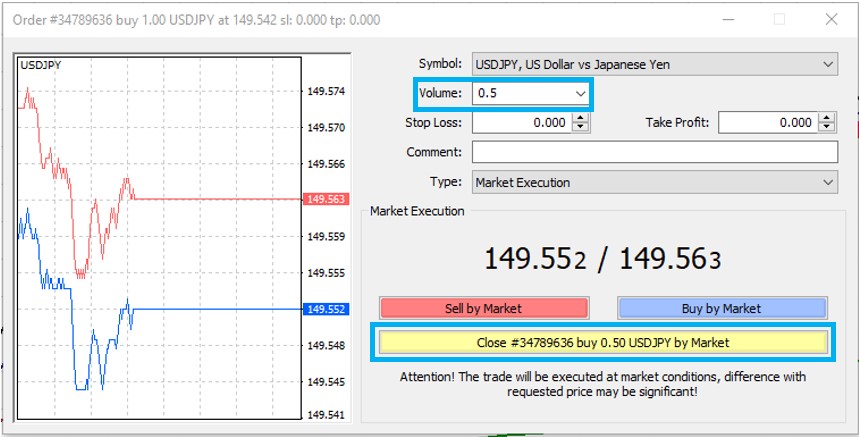This screenshot has height=437, width=859.
Task: Click the 149.552 / 149.563 price quote
Action: click(602, 260)
